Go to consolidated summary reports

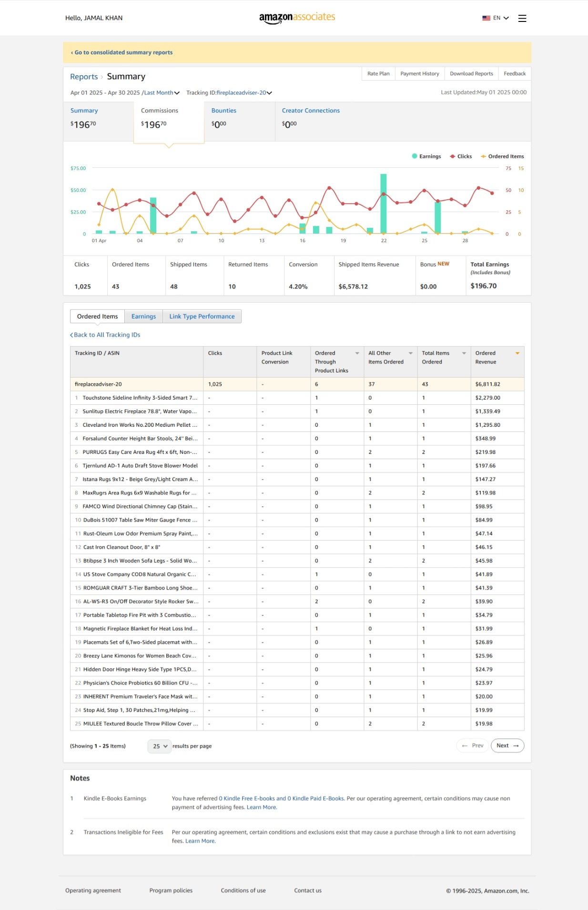[122, 52]
